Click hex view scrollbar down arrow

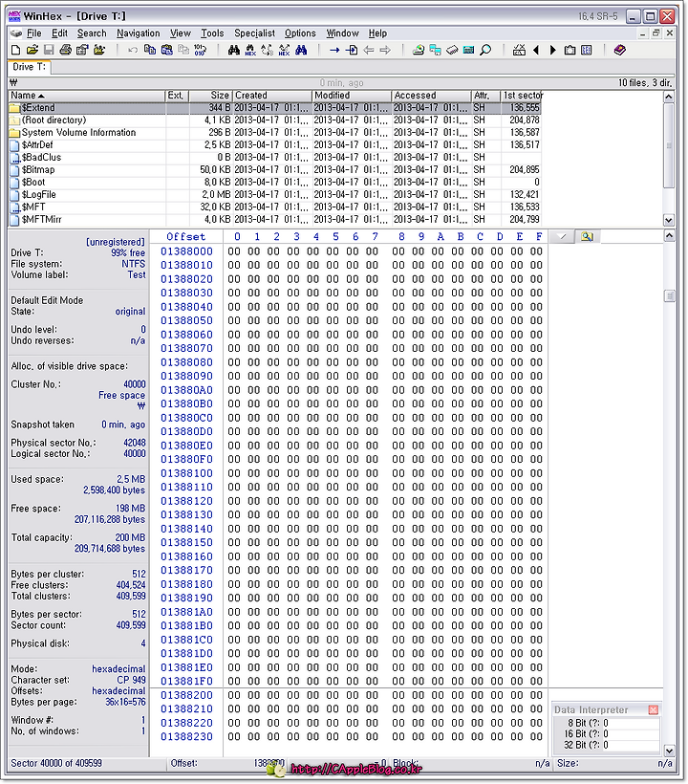pos(669,750)
